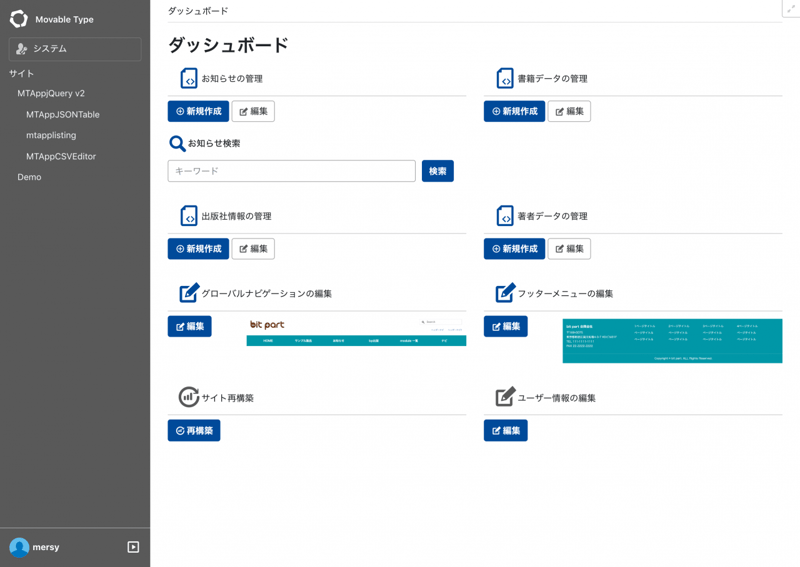Viewport: 800px width, 567px height.
Task: Select the Demo site in sidebar
Action: point(30,177)
